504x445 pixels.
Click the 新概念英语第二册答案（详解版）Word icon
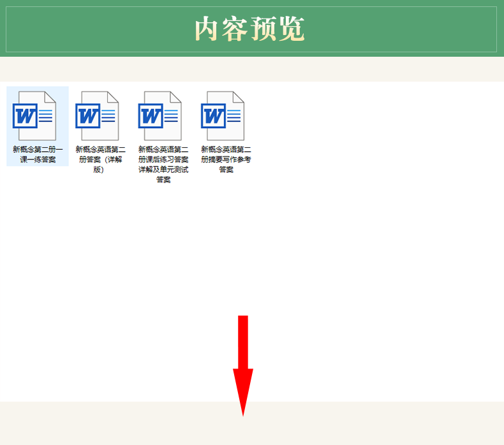point(97,115)
